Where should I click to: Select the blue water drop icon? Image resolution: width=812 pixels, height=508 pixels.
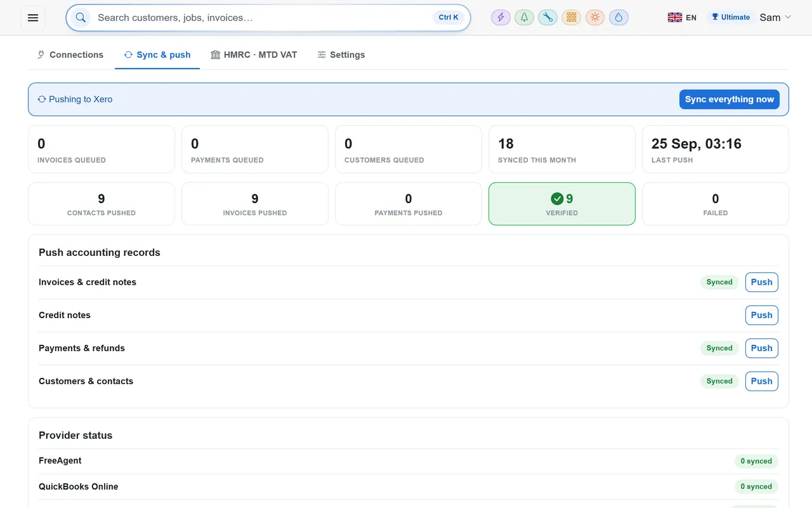pos(619,18)
